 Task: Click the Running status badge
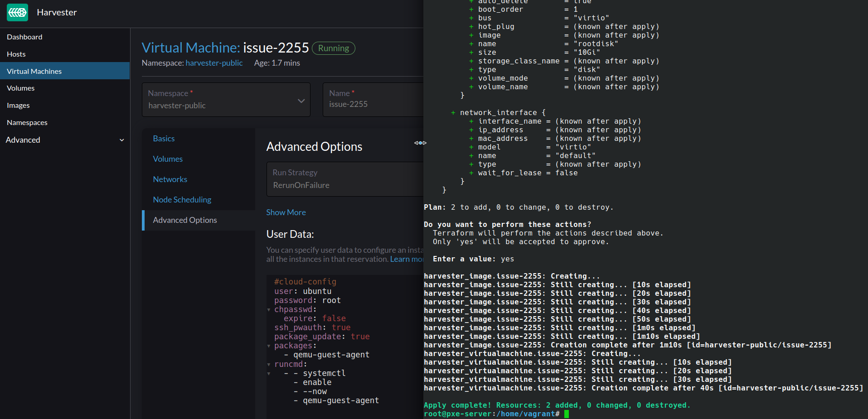click(334, 48)
